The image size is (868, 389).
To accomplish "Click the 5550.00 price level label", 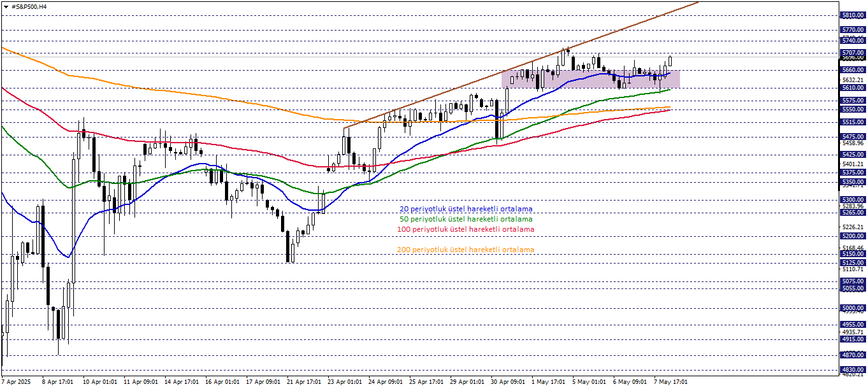I will [852, 110].
